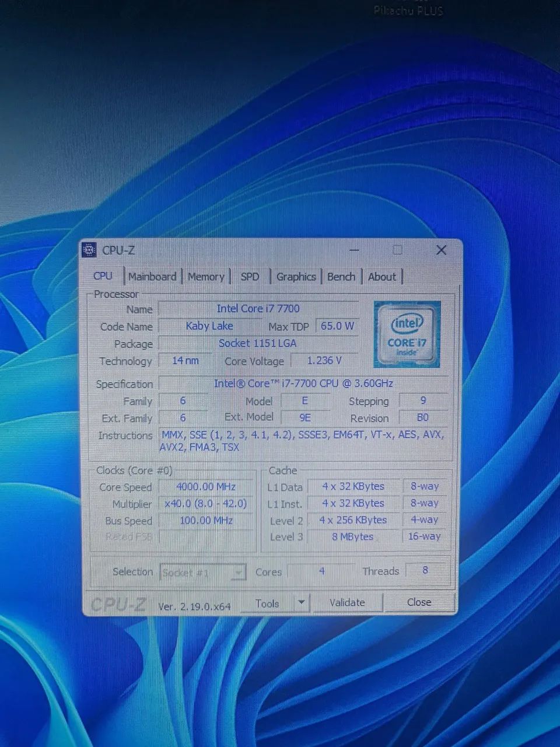Click the Validate button

click(347, 602)
